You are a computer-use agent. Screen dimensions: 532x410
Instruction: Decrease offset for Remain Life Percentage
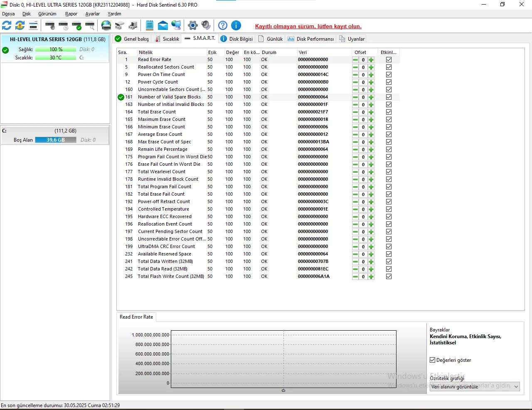[355, 150]
